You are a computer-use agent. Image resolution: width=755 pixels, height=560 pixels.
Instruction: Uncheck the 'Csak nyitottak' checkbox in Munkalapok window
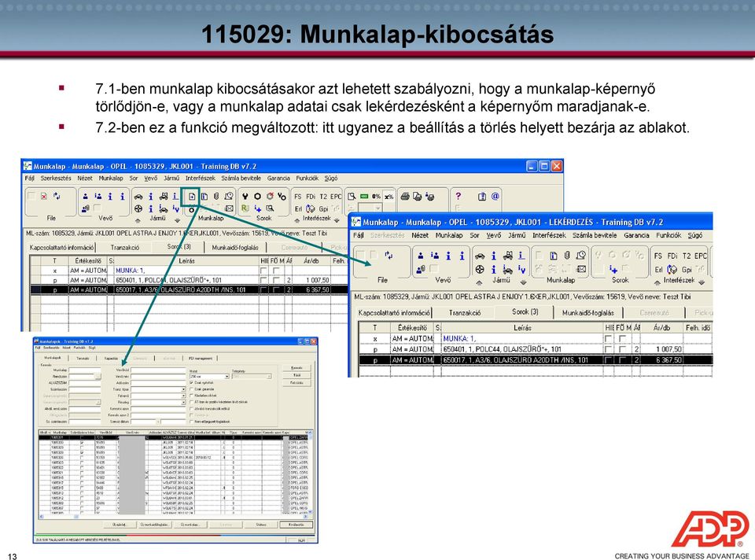(192, 382)
